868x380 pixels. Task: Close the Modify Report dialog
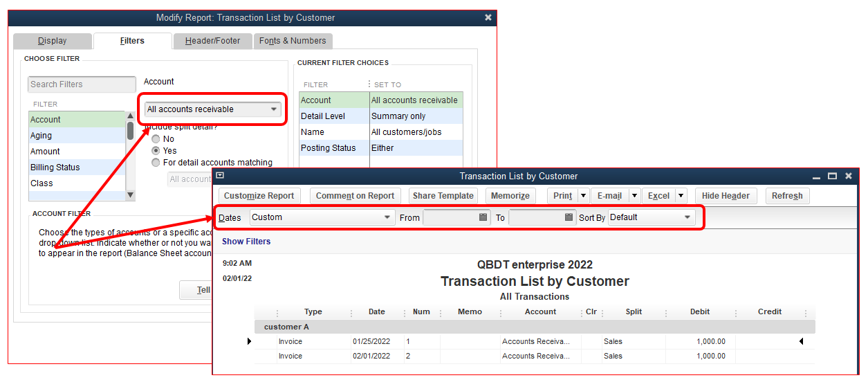click(488, 17)
